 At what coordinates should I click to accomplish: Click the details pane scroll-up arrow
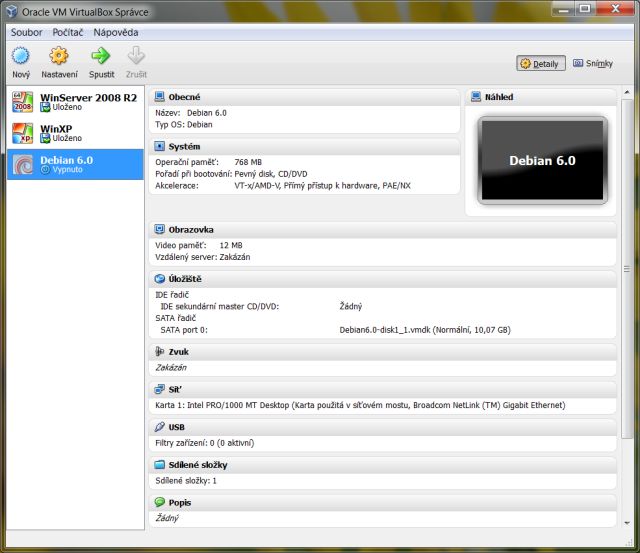[x=627, y=93]
